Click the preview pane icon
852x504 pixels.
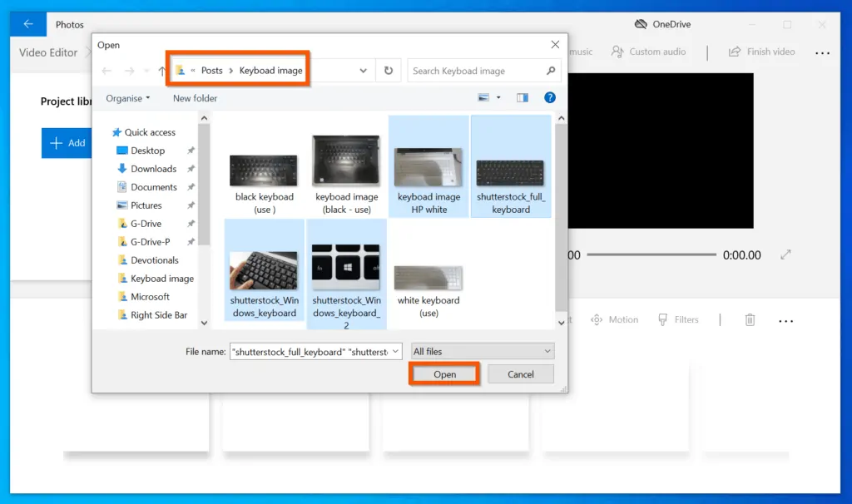(x=522, y=97)
